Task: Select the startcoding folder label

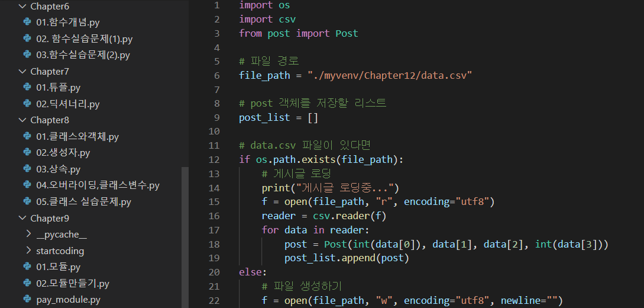Action: pos(60,251)
